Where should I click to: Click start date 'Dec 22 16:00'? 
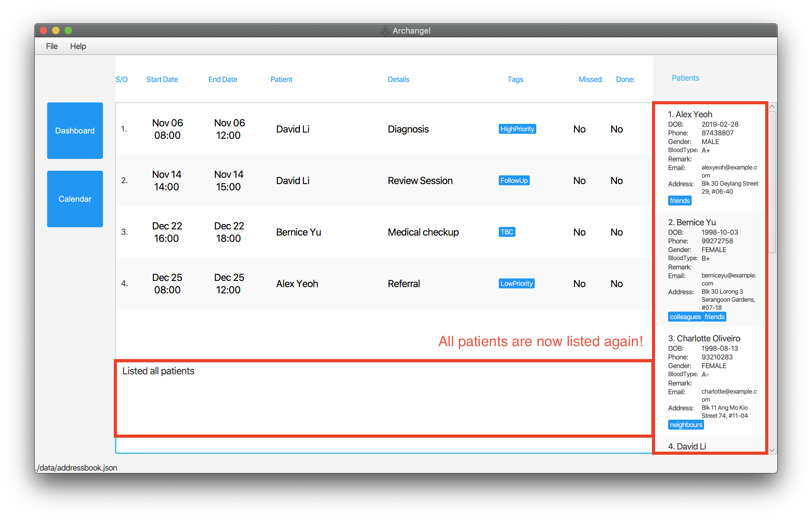click(167, 232)
